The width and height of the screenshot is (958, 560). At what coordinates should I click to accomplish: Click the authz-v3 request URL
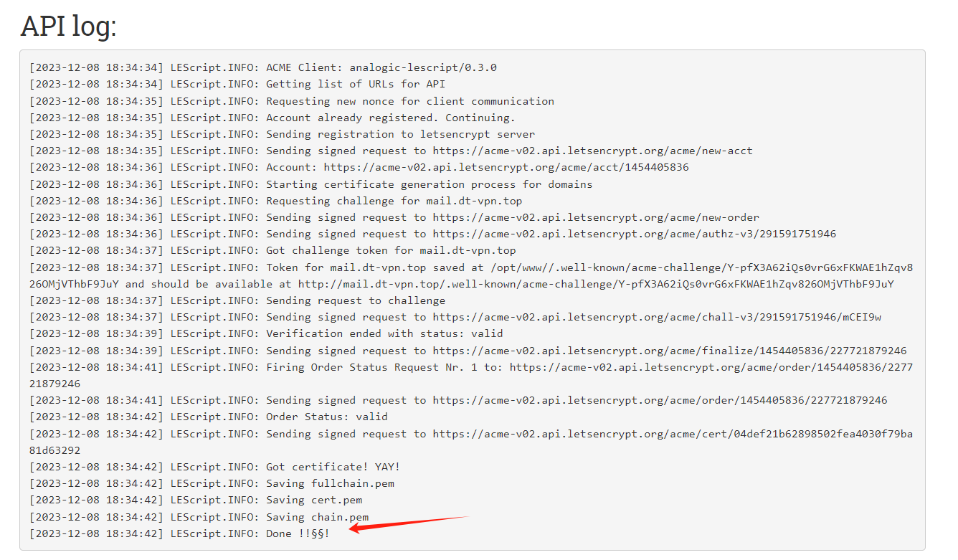click(x=634, y=234)
